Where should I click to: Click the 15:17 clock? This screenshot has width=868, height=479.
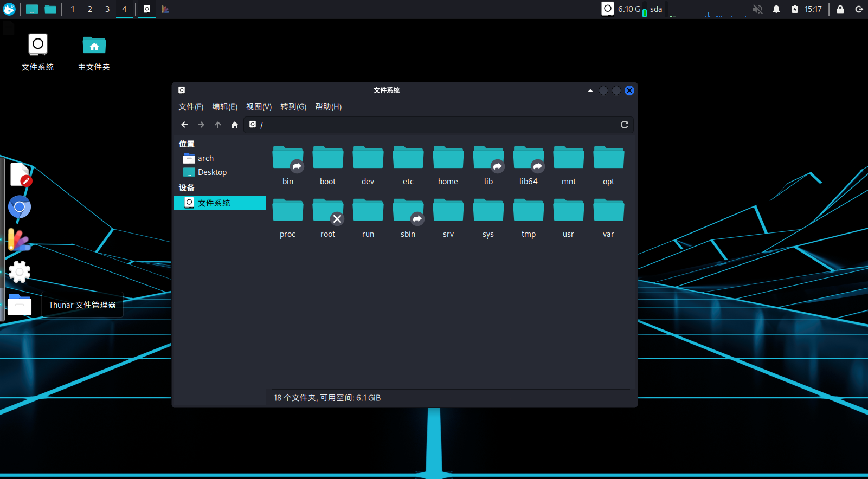813,9
